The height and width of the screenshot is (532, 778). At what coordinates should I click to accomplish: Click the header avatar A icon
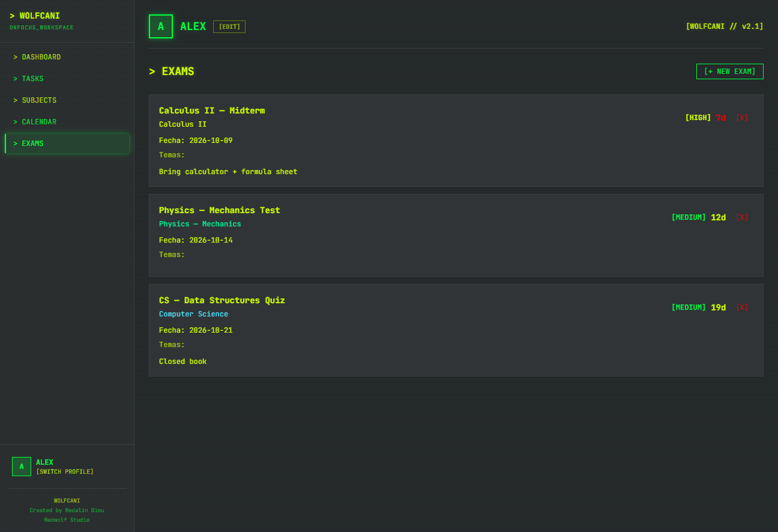(161, 26)
